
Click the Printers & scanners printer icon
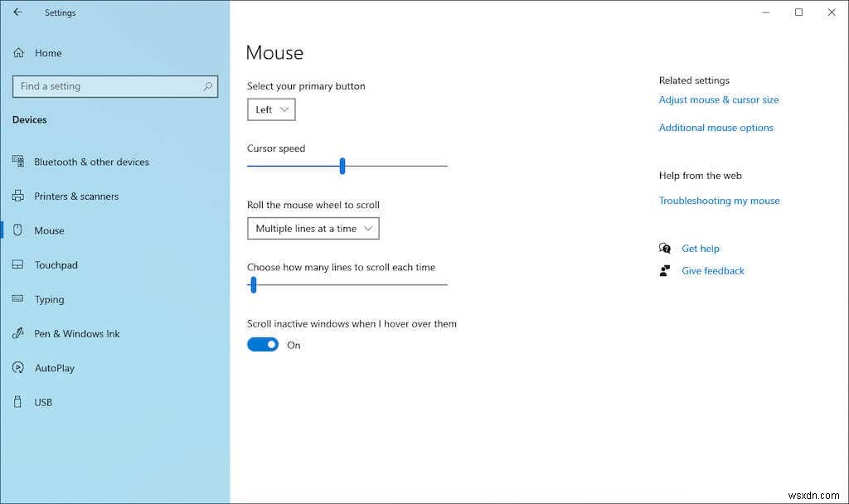(x=18, y=196)
